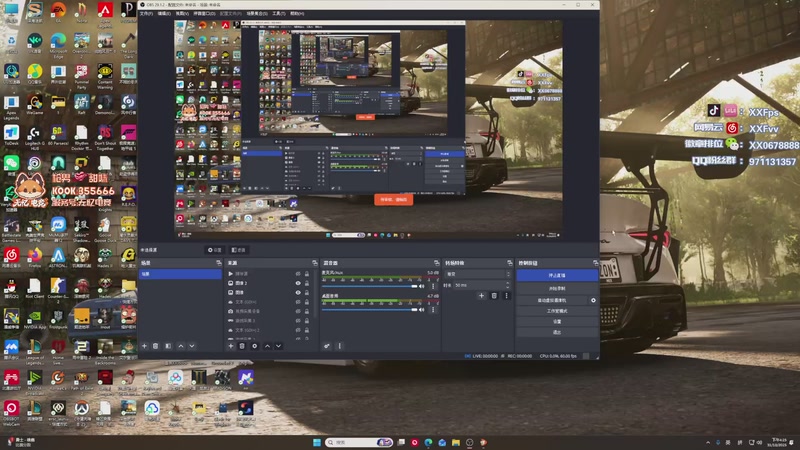This screenshot has width=800, height=450.
Task: Pop out the Controls dock icon
Action: tap(595, 263)
